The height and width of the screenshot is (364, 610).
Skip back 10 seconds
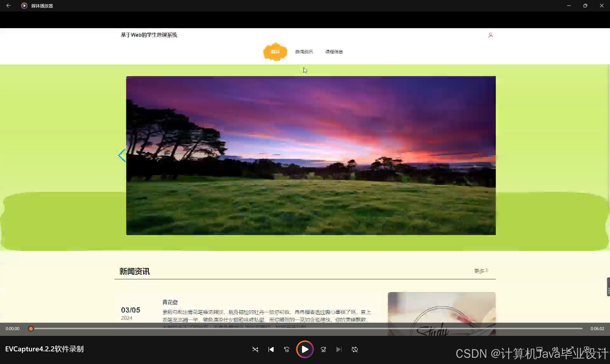(287, 349)
